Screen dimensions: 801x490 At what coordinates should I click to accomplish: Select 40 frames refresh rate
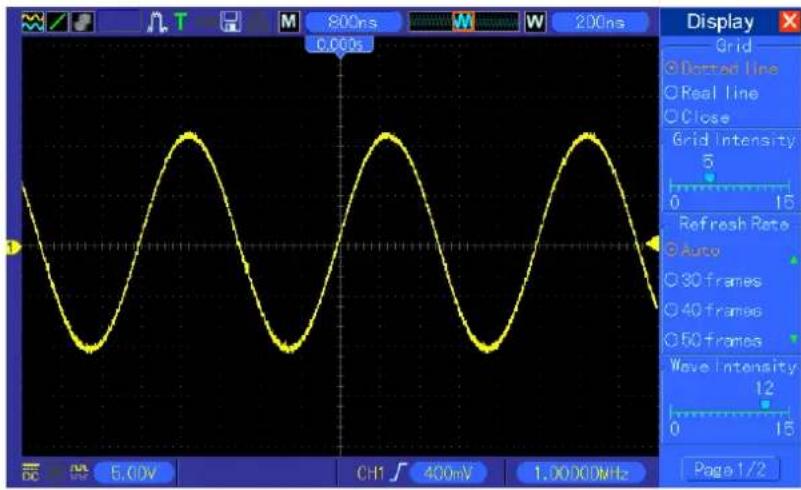point(714,311)
